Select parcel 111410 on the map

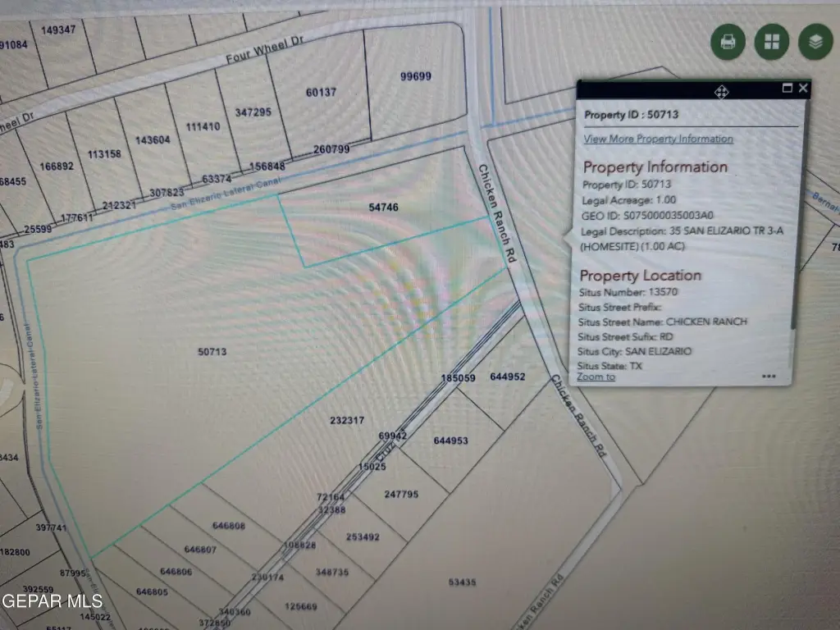[203, 126]
